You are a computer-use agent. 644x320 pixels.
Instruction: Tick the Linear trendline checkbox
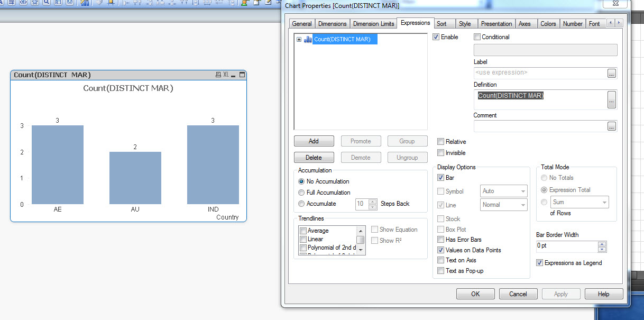(303, 239)
